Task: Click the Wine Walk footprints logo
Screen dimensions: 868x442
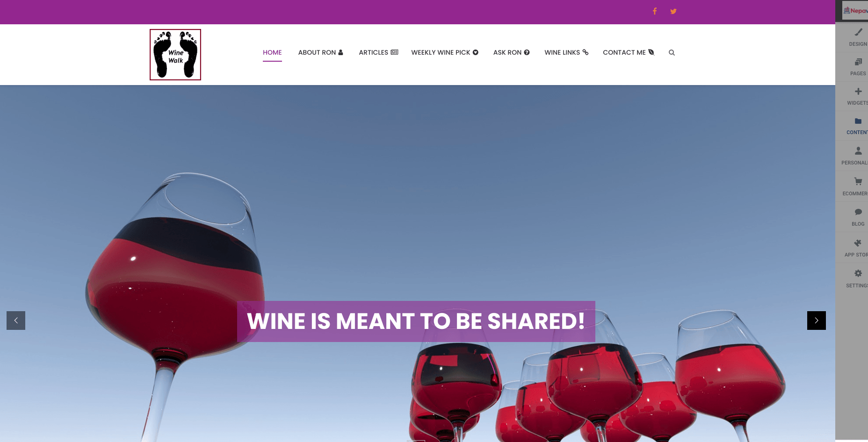Action: click(x=175, y=55)
